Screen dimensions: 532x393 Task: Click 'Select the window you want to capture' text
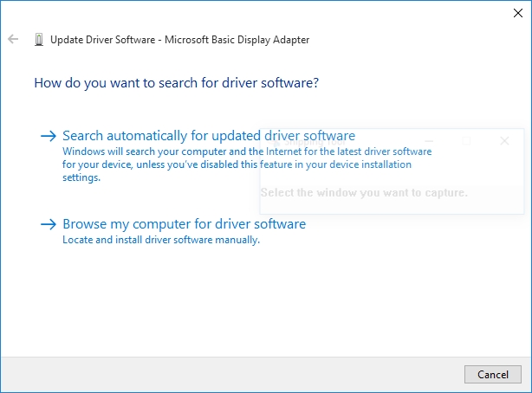coord(364,192)
